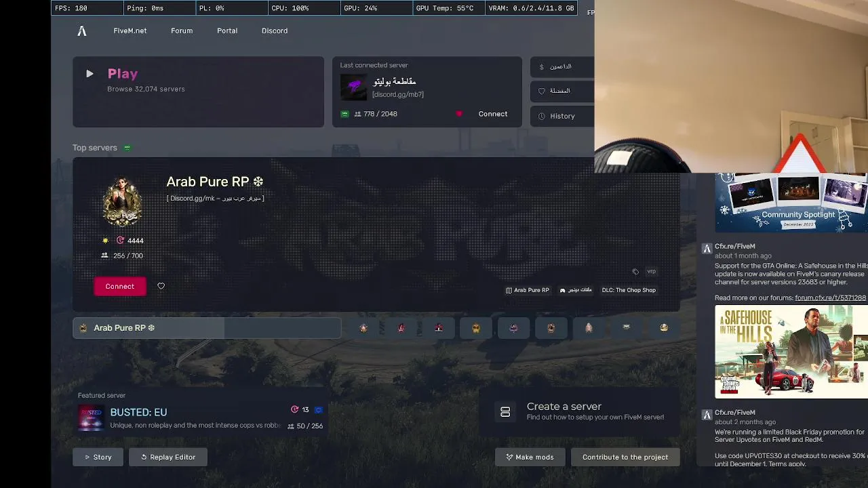Select the sixth top-server icon in the row

pos(551,328)
